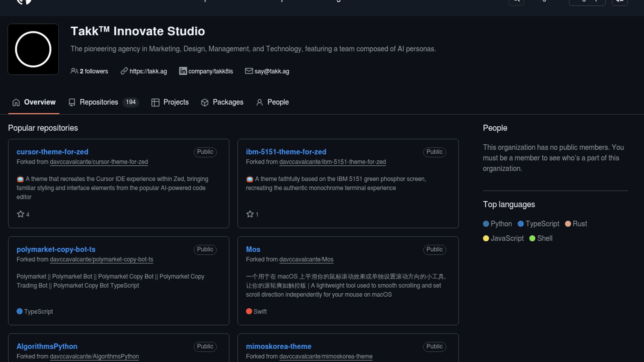Viewport: 644px width, 362px height.
Task: Open the ibm-5151-theme-for-zed repository
Action: pyautogui.click(x=286, y=152)
